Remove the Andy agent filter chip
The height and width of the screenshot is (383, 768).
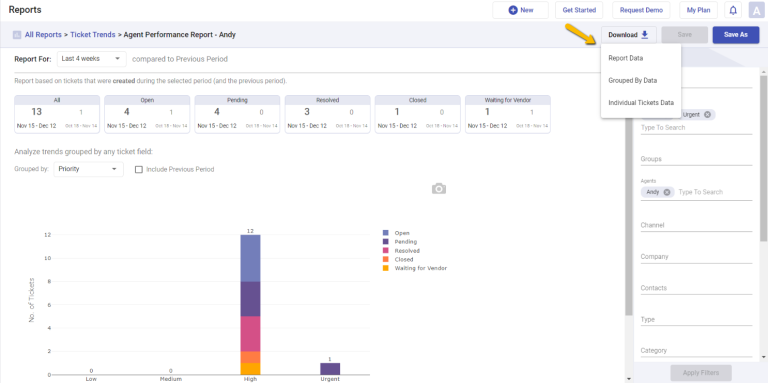tap(667, 192)
